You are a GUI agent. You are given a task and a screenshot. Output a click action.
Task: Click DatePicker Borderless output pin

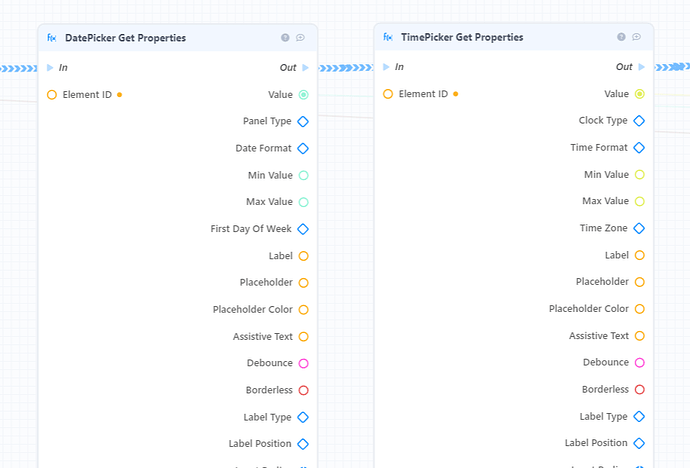tap(304, 390)
